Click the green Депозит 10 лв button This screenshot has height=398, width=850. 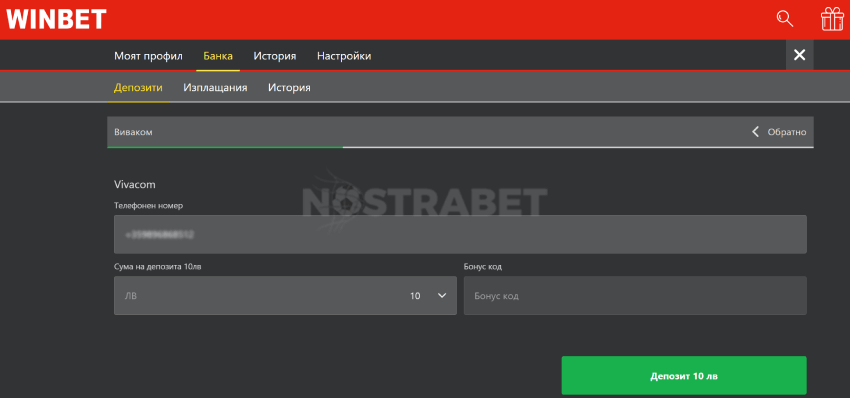pos(684,375)
